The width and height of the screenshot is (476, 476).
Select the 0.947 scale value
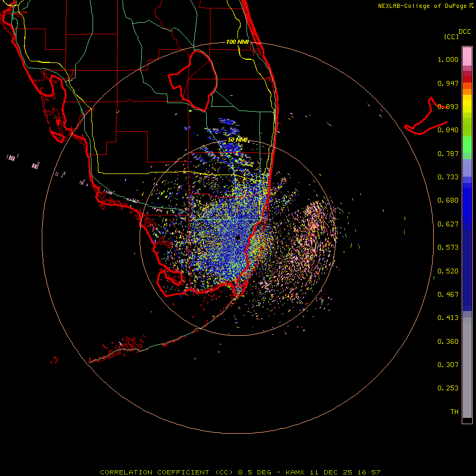coord(448,83)
